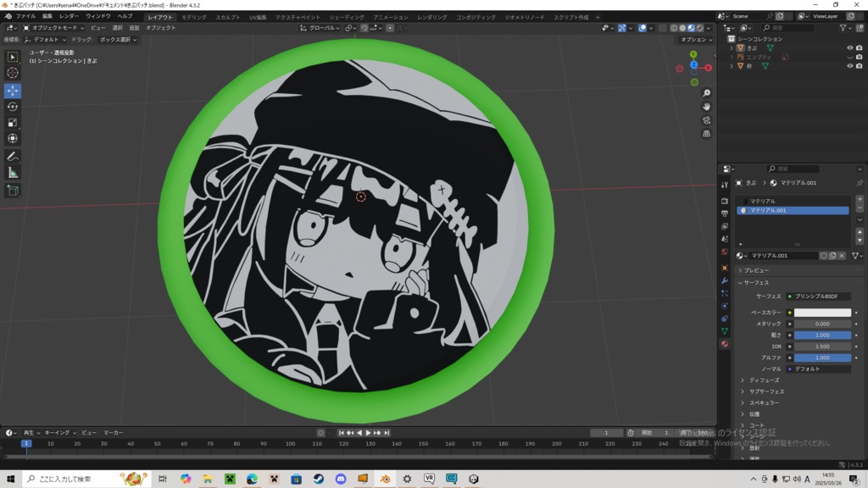868x488 pixels.
Task: Select the Measure ruler tool
Action: tap(12, 173)
